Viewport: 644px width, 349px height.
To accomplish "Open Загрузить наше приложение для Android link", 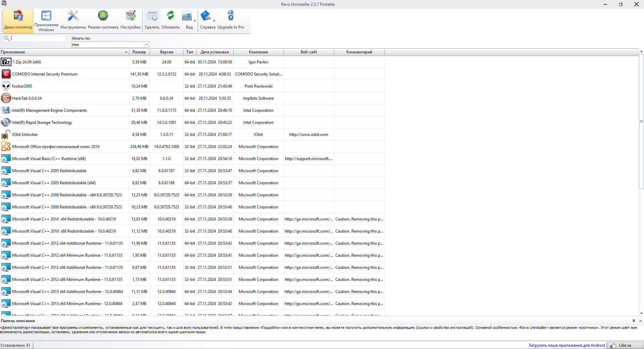I will (x=566, y=345).
